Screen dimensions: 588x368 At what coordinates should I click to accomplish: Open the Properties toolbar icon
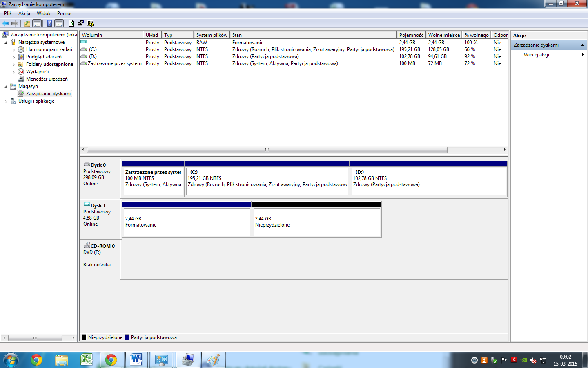click(80, 23)
